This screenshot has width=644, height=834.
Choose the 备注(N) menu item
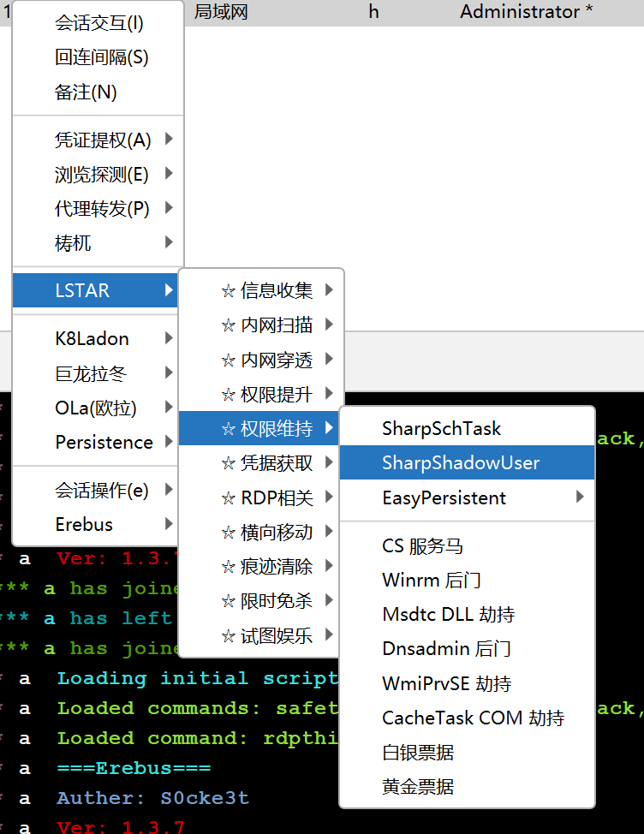pos(98,92)
